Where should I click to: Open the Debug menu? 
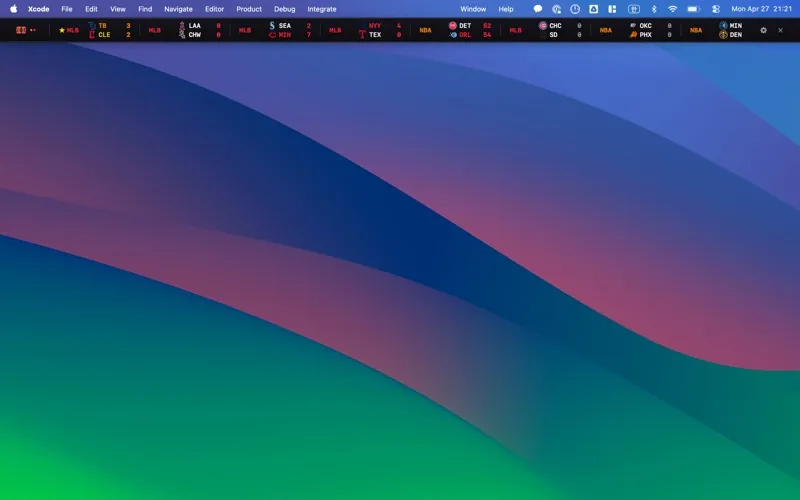[285, 9]
